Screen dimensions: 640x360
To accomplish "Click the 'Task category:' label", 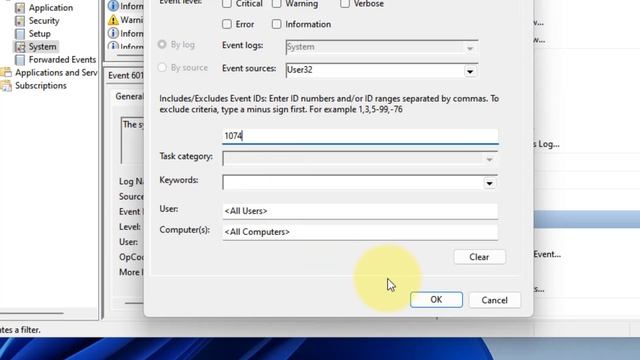I will (x=186, y=156).
